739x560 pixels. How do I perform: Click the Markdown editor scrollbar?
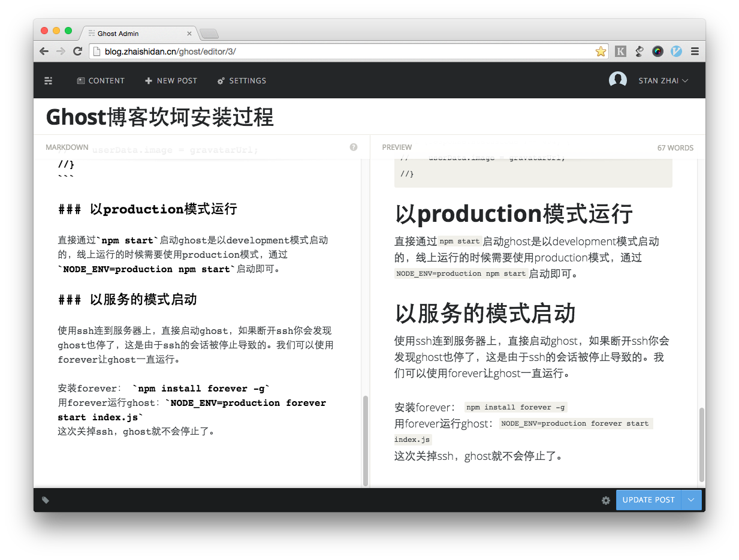click(366, 440)
